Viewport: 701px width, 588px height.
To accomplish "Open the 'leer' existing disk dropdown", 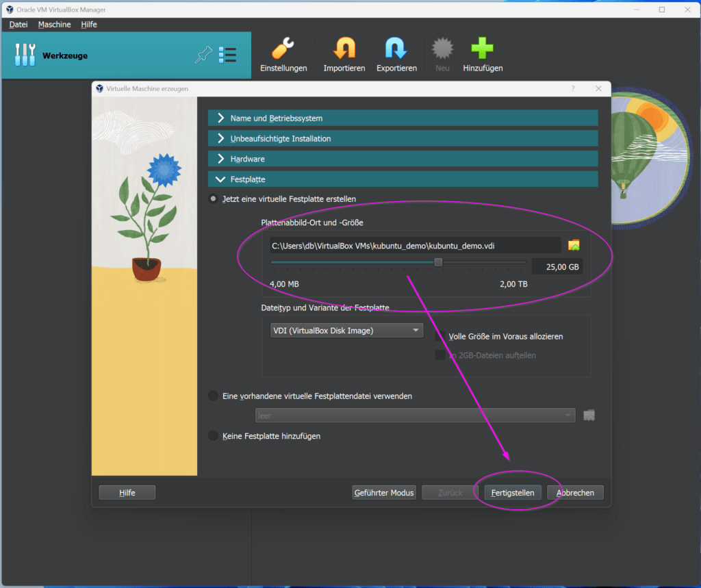I will (x=415, y=416).
